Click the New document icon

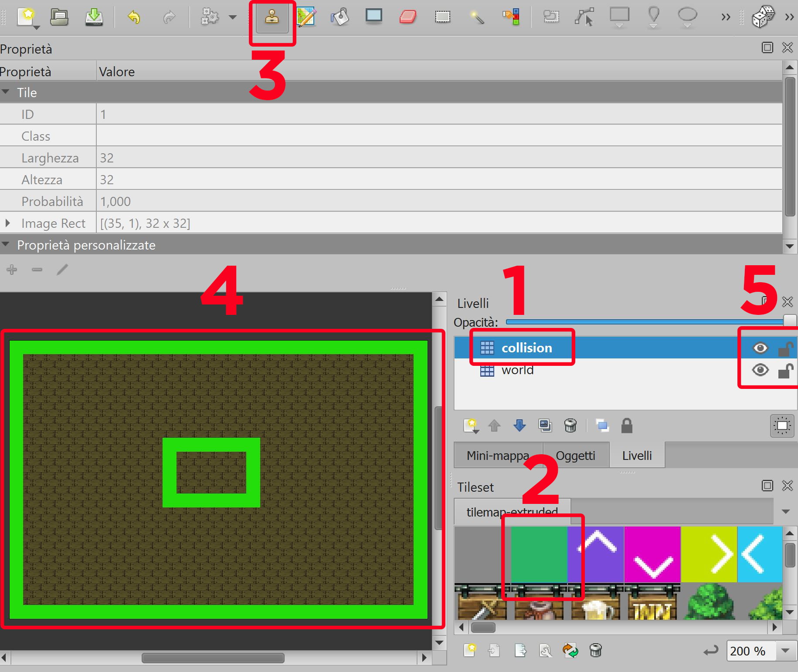[x=28, y=18]
